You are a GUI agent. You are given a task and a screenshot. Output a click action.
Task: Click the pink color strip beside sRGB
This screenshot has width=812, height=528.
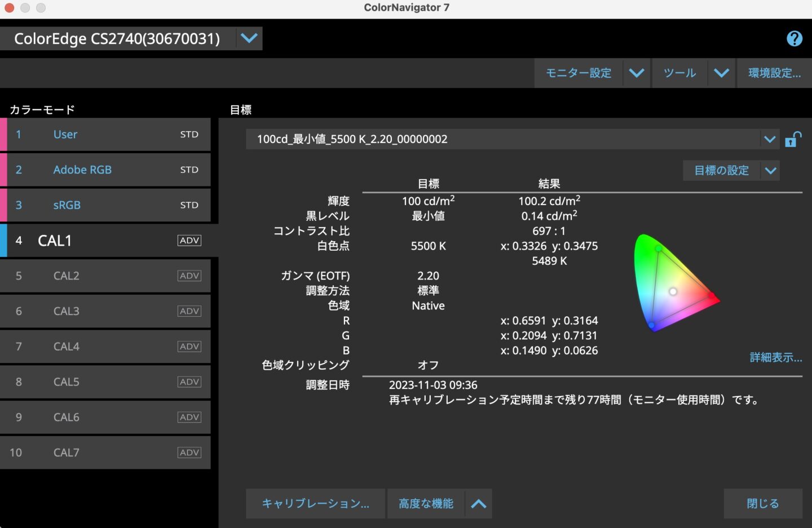pyautogui.click(x=3, y=205)
